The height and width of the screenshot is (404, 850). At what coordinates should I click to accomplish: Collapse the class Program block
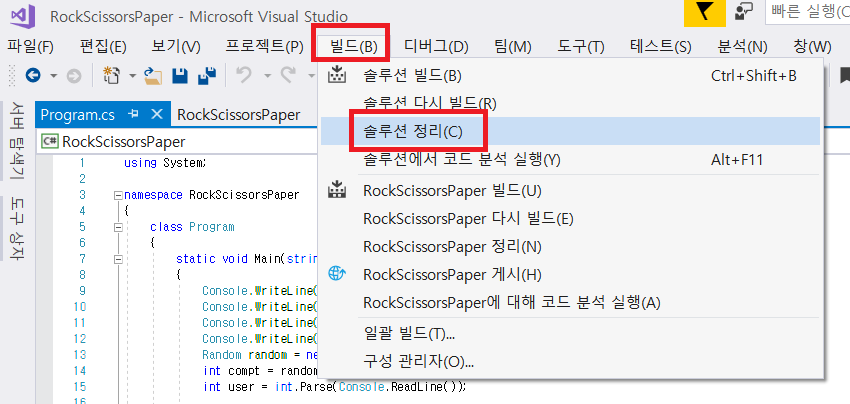pyautogui.click(x=118, y=228)
